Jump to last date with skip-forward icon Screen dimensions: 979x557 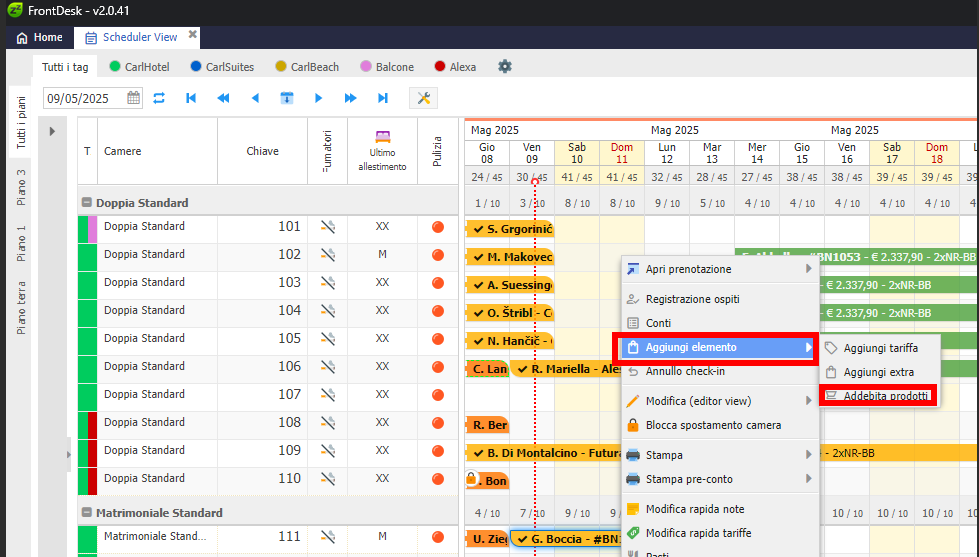pos(383,98)
